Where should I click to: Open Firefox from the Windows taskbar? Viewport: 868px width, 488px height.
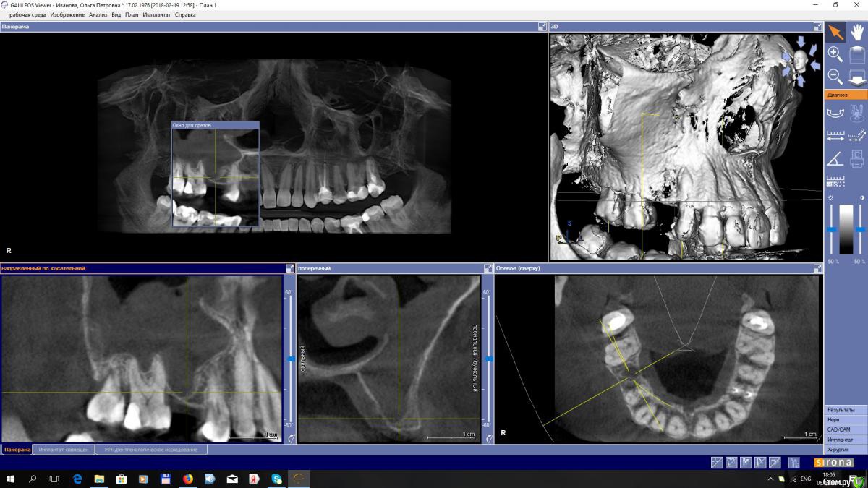(187, 479)
